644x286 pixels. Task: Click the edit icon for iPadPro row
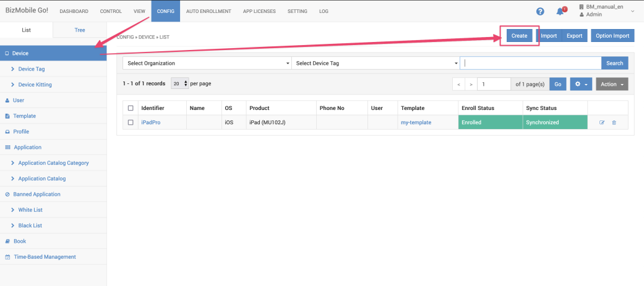tap(602, 122)
